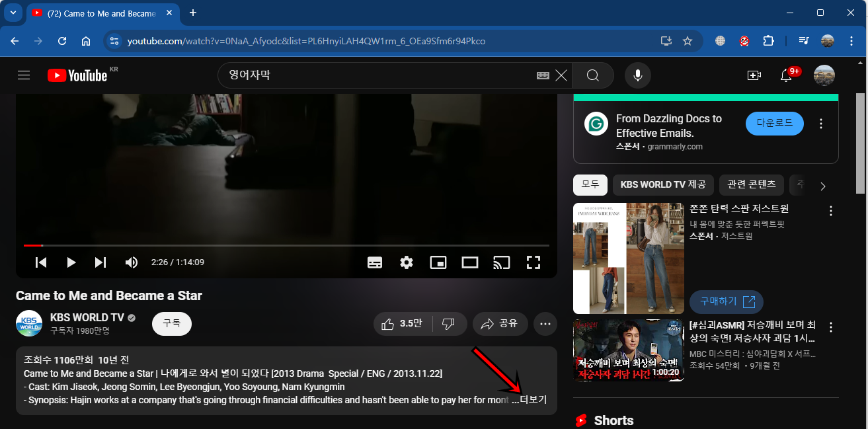Open the KBS WORLD channel avatar

(x=29, y=324)
